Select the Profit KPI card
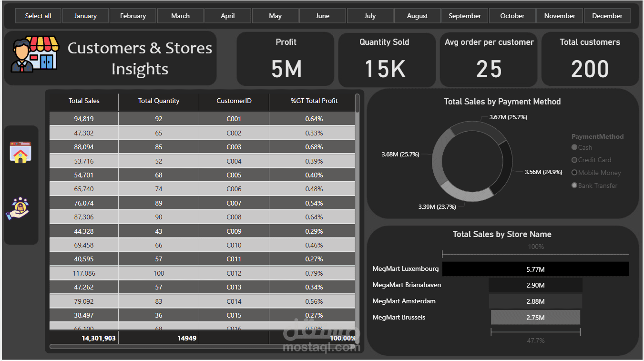Screen dimensions: 644x361 point(286,59)
